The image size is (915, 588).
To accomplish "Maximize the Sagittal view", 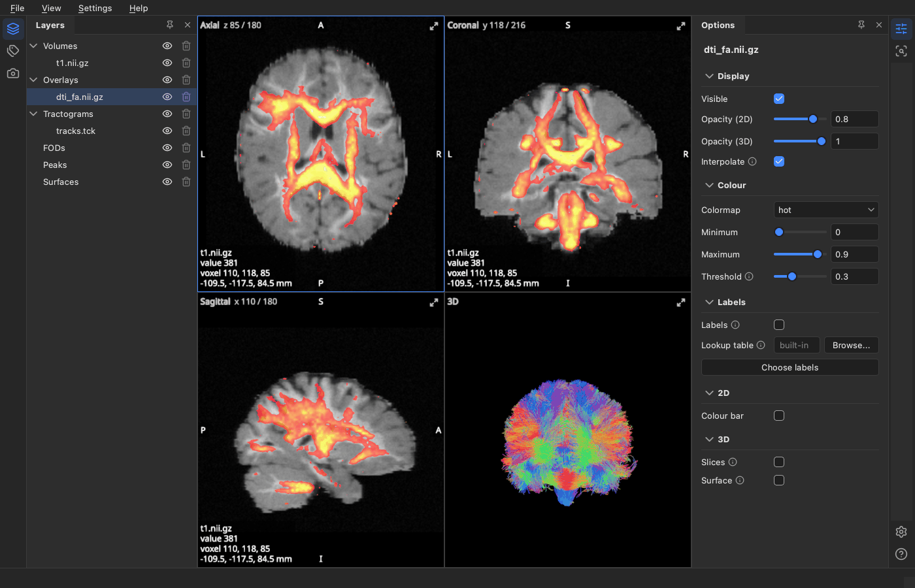I will point(434,302).
